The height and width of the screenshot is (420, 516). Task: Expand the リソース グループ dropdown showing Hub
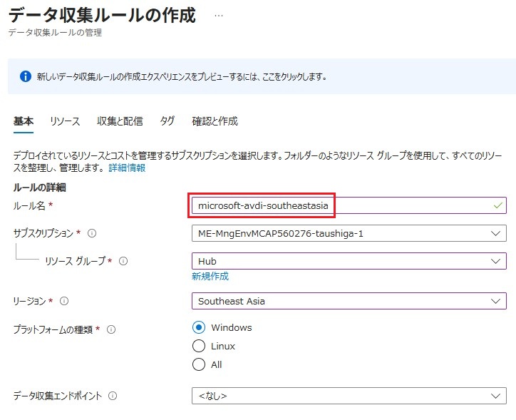(349, 261)
